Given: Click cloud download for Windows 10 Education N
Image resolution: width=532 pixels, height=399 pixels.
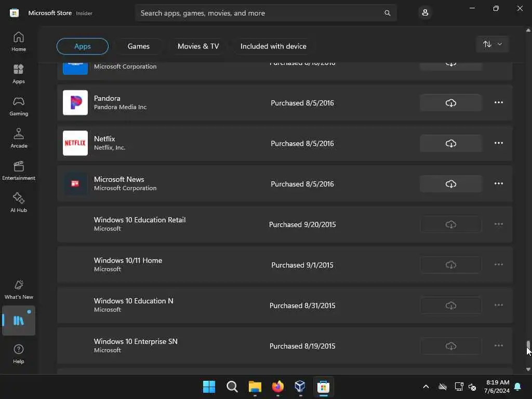Looking at the screenshot, I should point(450,305).
